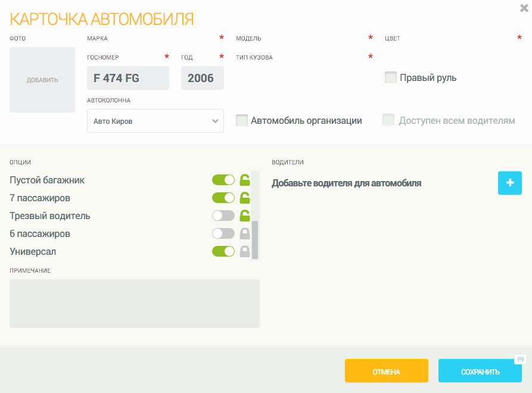Turn off the Универсал toggle
532x393 pixels.
point(223,252)
